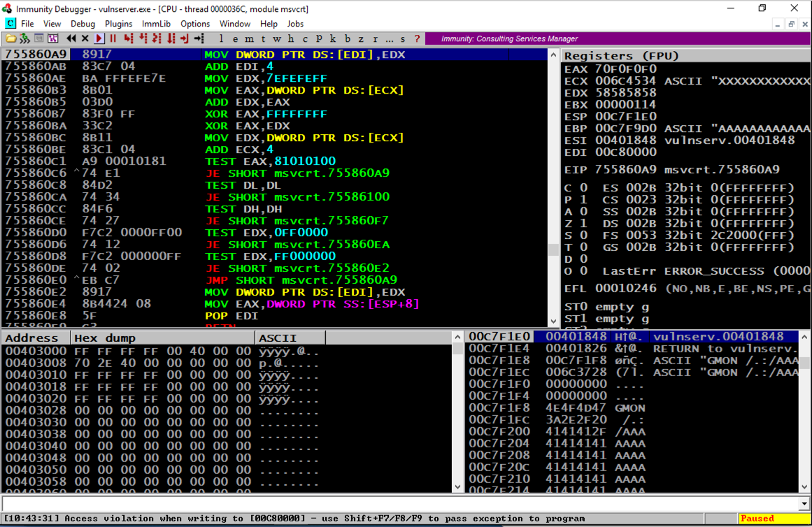Close the debugged program with X icon
Viewport: 812px width, 527px height.
click(85, 38)
